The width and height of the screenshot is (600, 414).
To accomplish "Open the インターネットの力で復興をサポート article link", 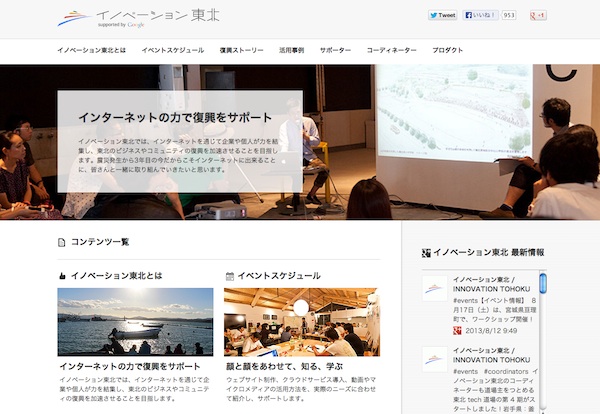I will [129, 366].
